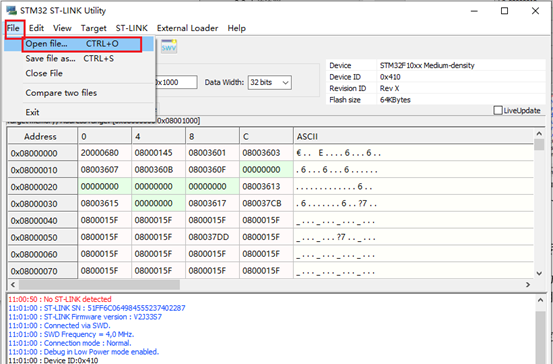This screenshot has width=553, height=364.
Task: Click the ST-LINK Utility app icon in title bar
Action: 11,11
